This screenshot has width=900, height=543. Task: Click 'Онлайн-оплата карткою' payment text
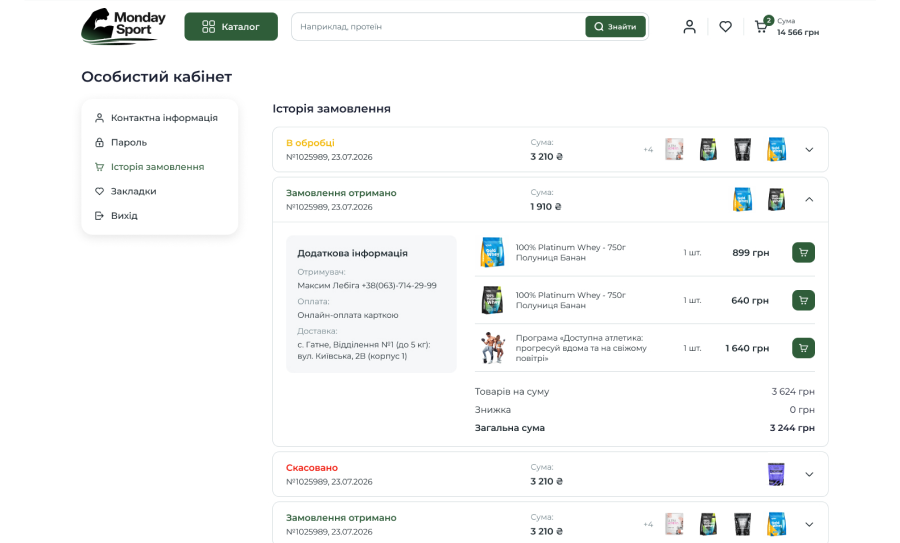click(348, 315)
